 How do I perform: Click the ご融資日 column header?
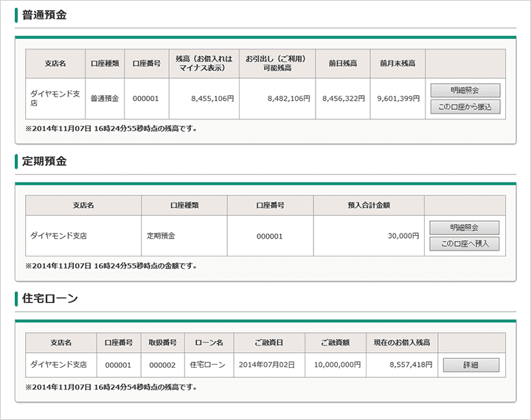pyautogui.click(x=269, y=343)
